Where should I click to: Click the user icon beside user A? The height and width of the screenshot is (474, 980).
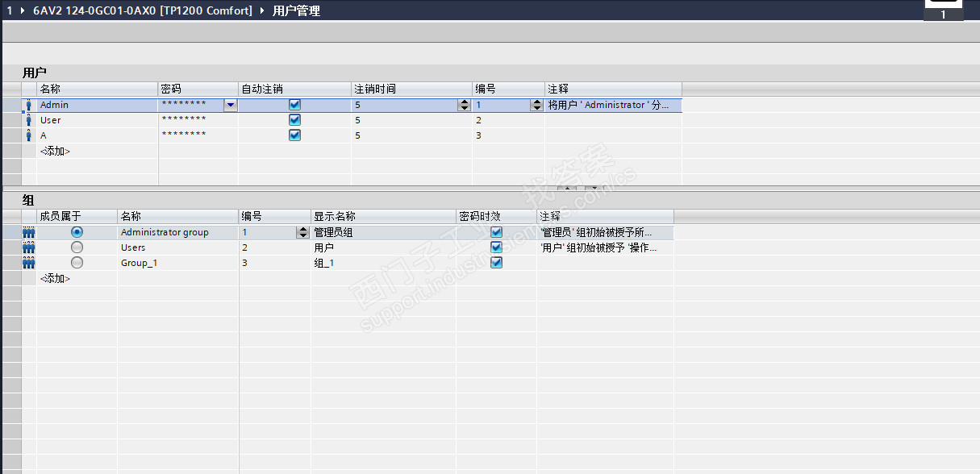pyautogui.click(x=29, y=135)
